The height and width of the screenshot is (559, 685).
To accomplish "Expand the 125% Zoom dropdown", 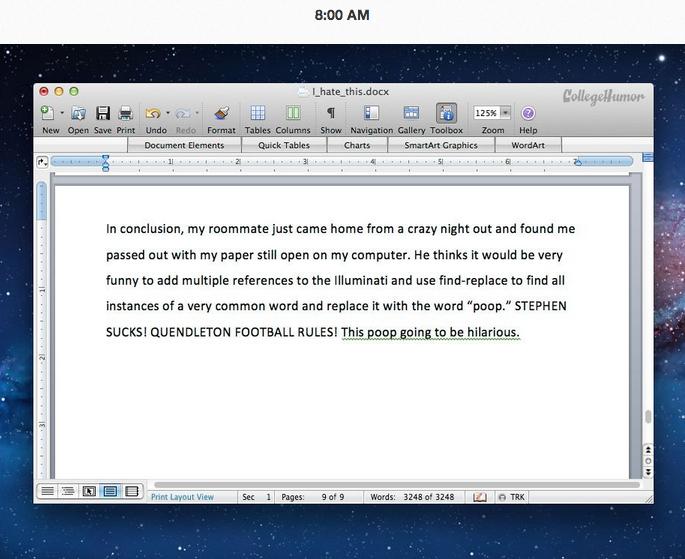I will pyautogui.click(x=505, y=114).
